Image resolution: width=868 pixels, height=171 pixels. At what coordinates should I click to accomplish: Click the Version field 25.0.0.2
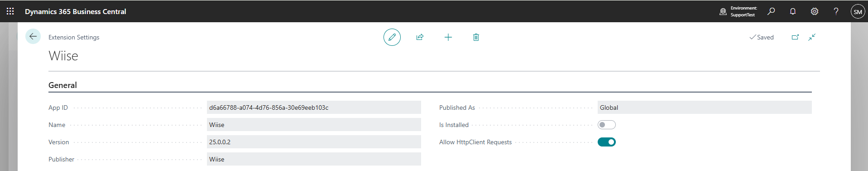pos(314,142)
